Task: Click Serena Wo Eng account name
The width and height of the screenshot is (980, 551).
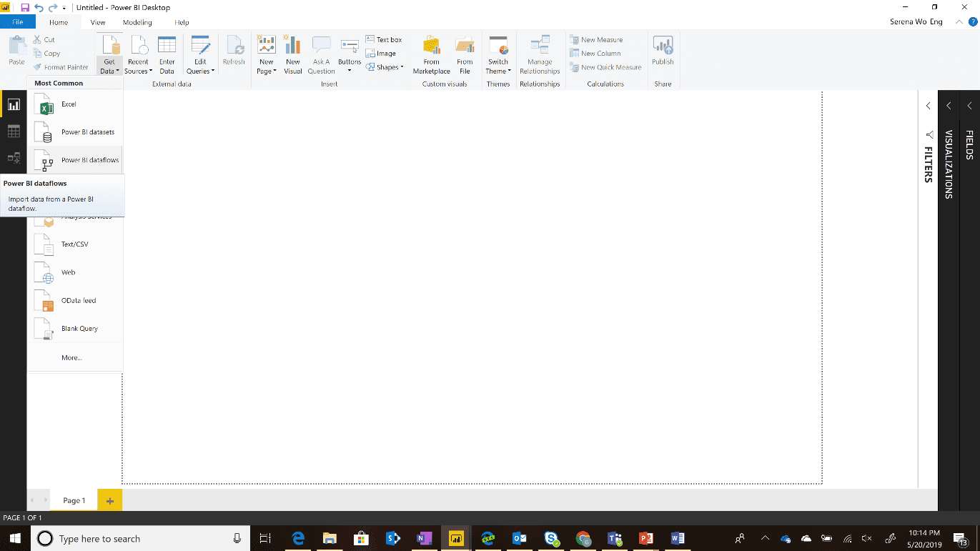Action: pos(916,22)
